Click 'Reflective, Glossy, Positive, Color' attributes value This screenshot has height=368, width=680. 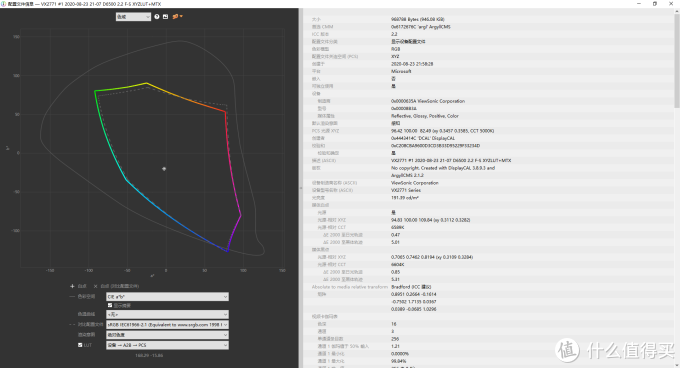click(x=425, y=116)
